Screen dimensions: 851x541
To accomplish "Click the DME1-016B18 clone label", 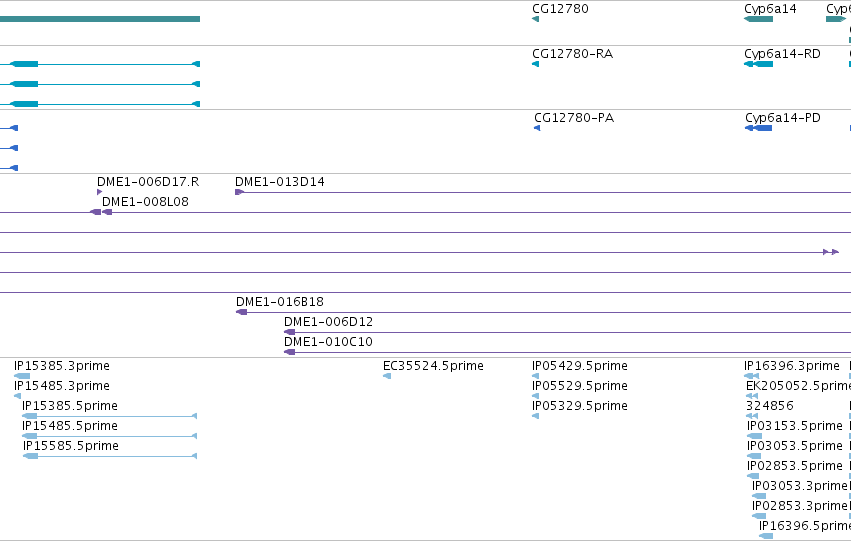I will pyautogui.click(x=280, y=302).
